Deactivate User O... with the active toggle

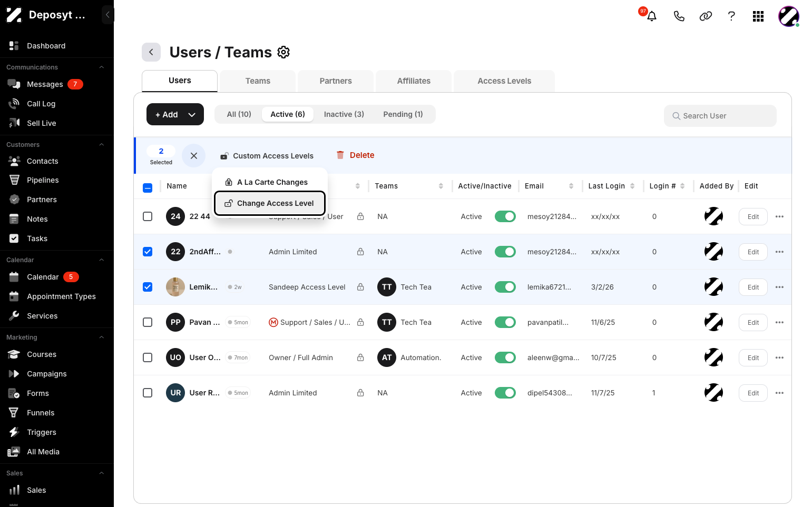[505, 357]
